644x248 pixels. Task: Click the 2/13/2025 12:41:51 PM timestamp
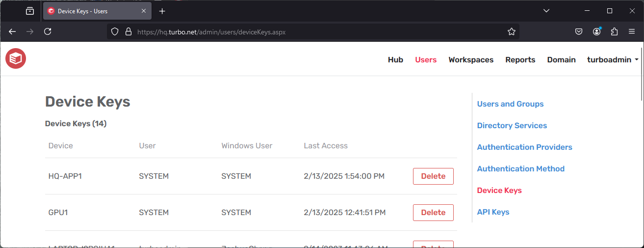[x=345, y=212]
